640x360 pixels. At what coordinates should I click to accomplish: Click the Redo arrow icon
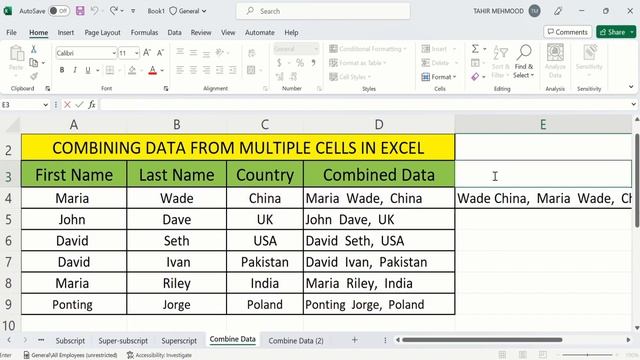114,11
